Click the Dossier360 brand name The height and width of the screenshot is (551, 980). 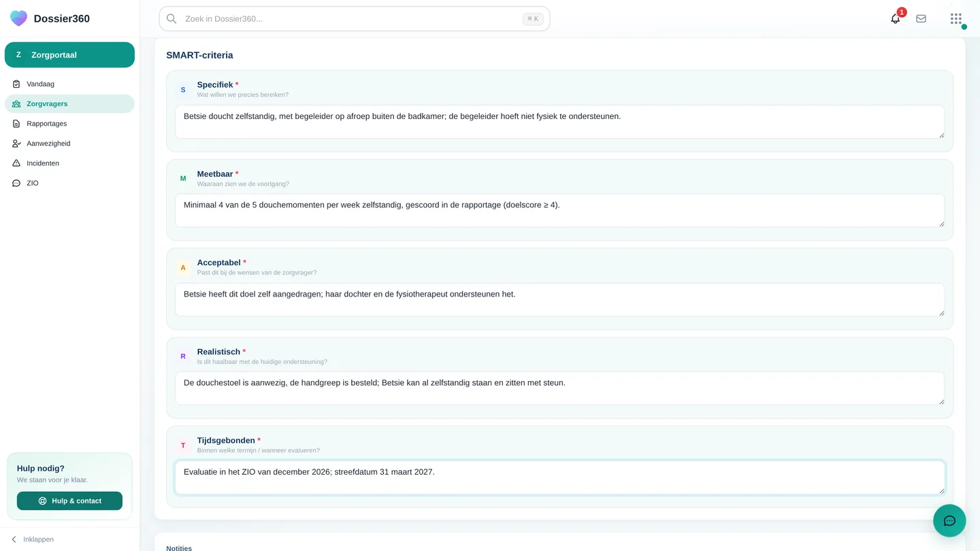click(62, 18)
